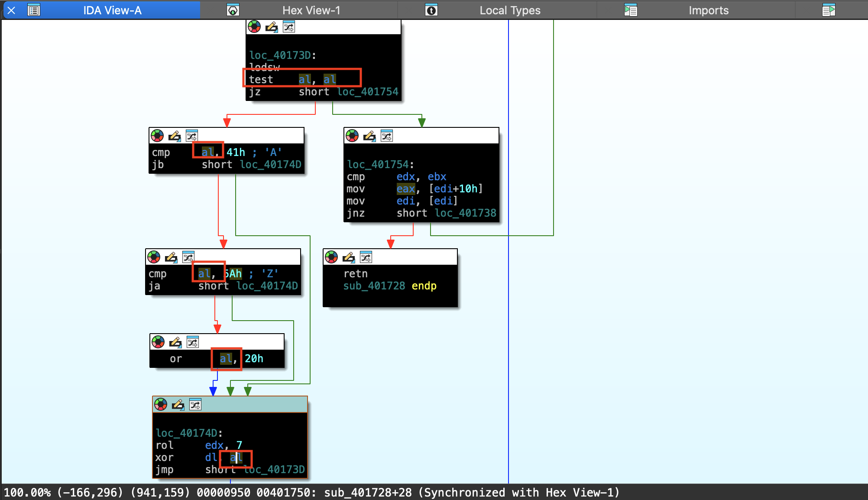Screen dimensions: 868x500
Task: Click edit icon of cmp al, 5Ah block
Action: 171,257
